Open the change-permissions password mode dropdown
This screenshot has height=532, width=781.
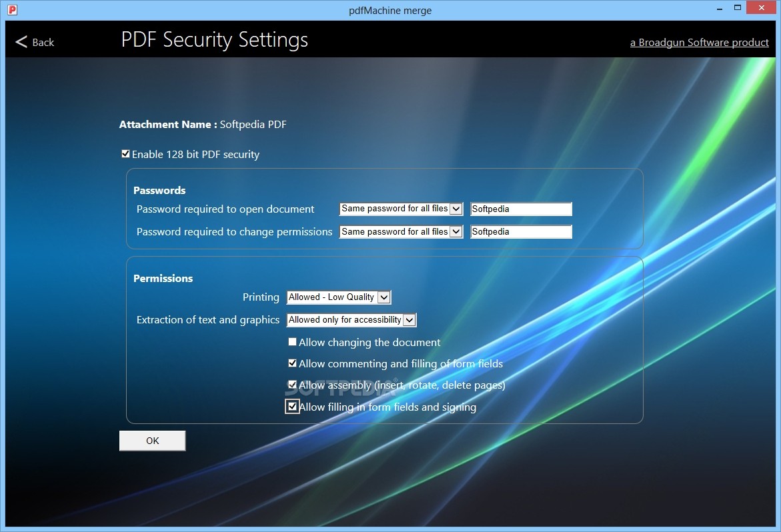[x=401, y=231]
